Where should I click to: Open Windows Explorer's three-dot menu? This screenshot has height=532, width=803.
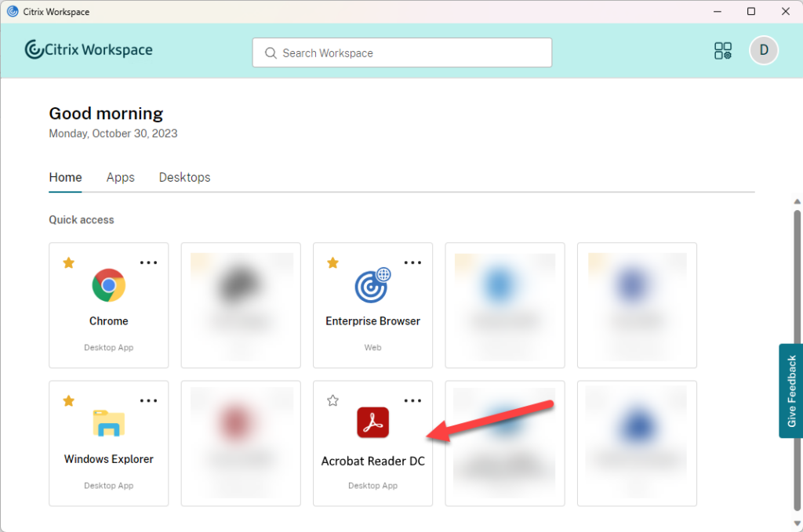[x=149, y=400]
